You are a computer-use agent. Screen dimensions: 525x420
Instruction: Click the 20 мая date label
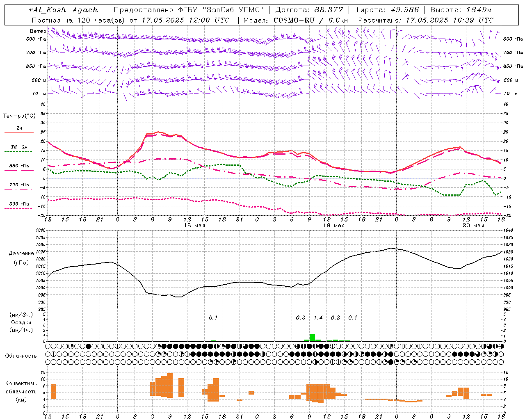(x=473, y=226)
